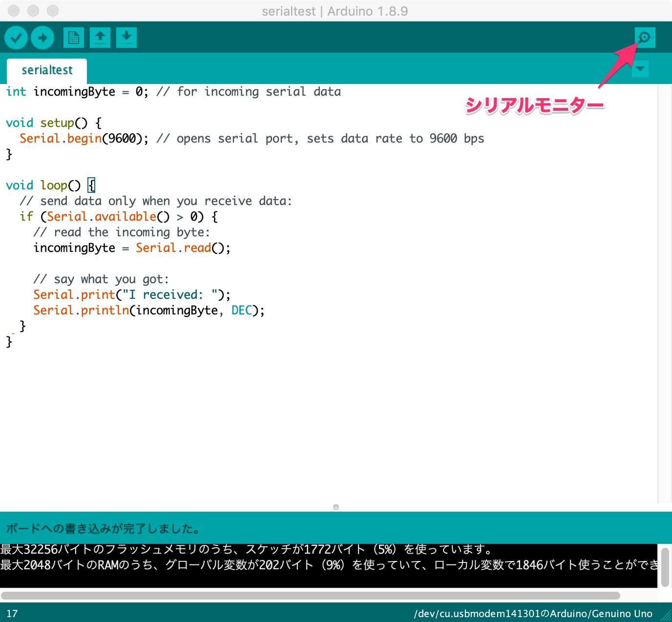This screenshot has height=622, width=672.
Task: Click 'Serial.println(incomingByte, DEC);' line
Action: (149, 311)
